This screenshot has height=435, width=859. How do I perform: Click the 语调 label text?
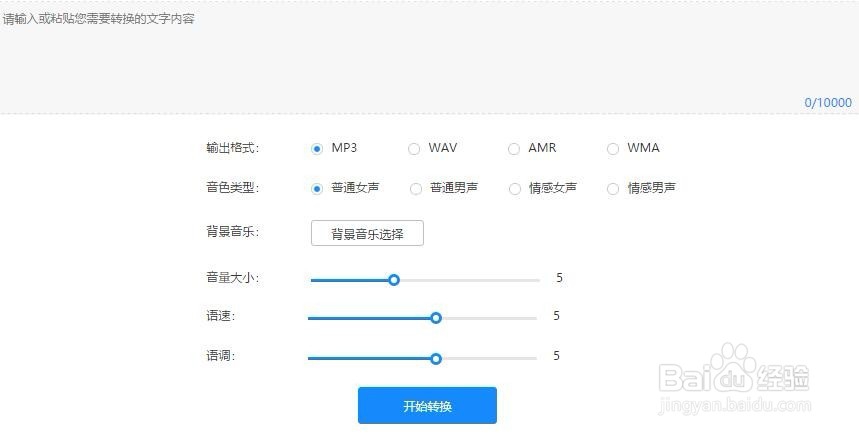[x=220, y=356]
